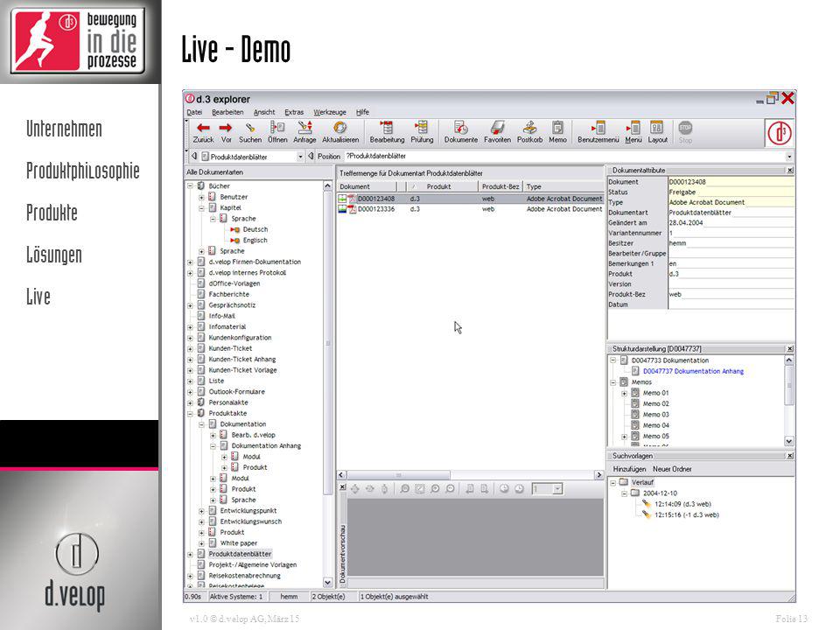The height and width of the screenshot is (630, 840).
Task: Open the Produktdatenblätter dropdown in address bar
Action: coord(300,157)
